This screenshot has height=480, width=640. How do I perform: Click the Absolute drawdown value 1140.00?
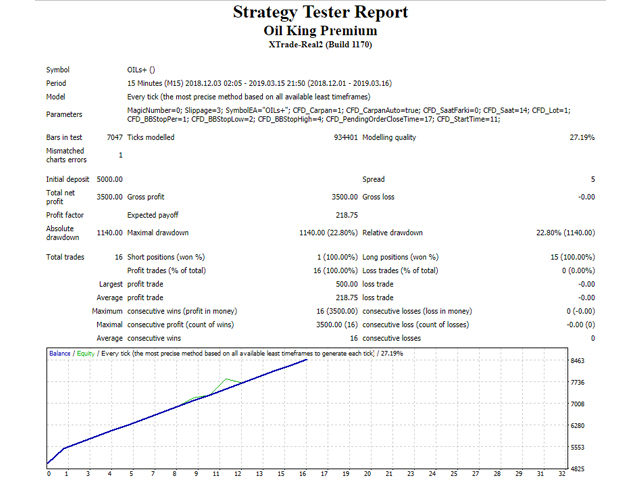click(x=109, y=233)
